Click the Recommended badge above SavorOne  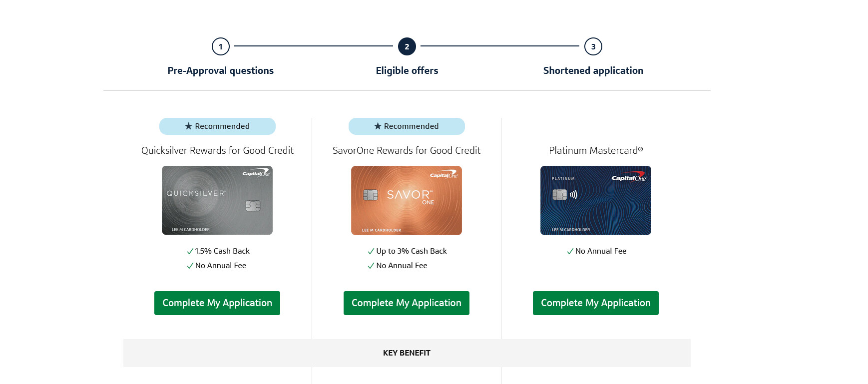tap(407, 126)
